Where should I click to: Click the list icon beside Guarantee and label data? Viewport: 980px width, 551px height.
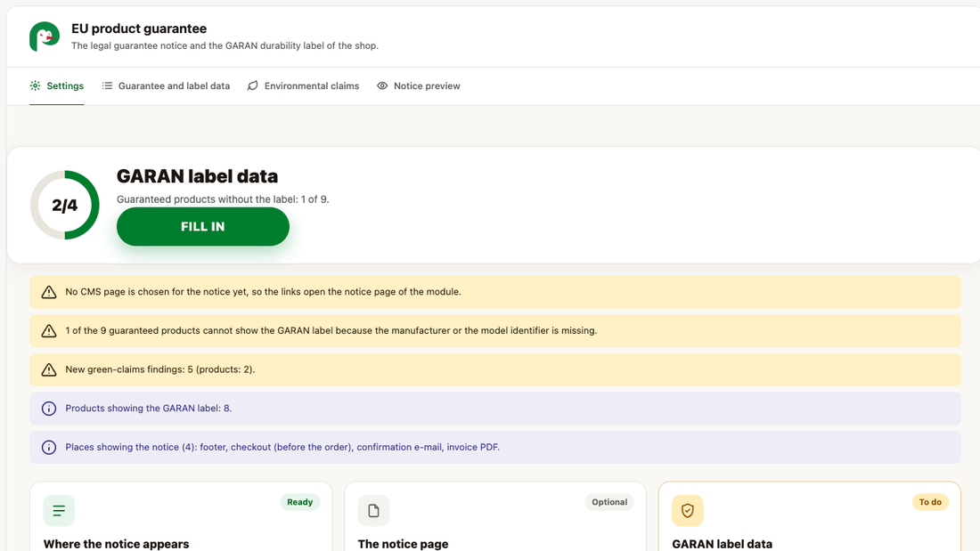pos(108,85)
